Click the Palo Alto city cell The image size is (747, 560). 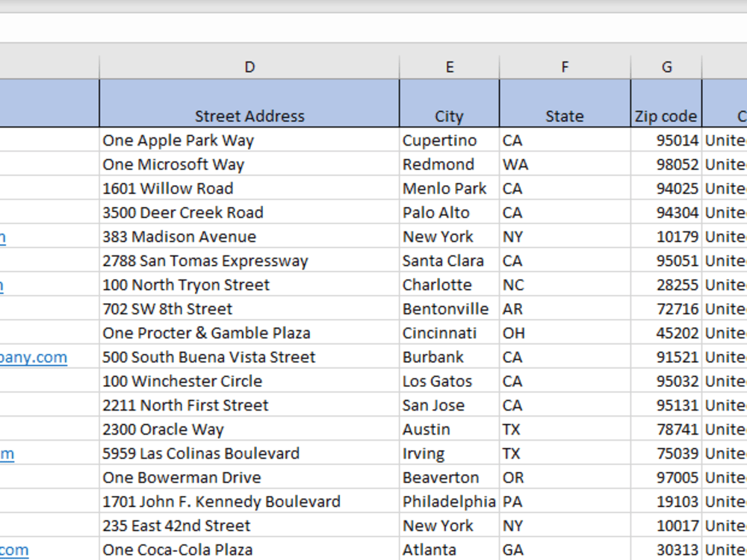449,212
